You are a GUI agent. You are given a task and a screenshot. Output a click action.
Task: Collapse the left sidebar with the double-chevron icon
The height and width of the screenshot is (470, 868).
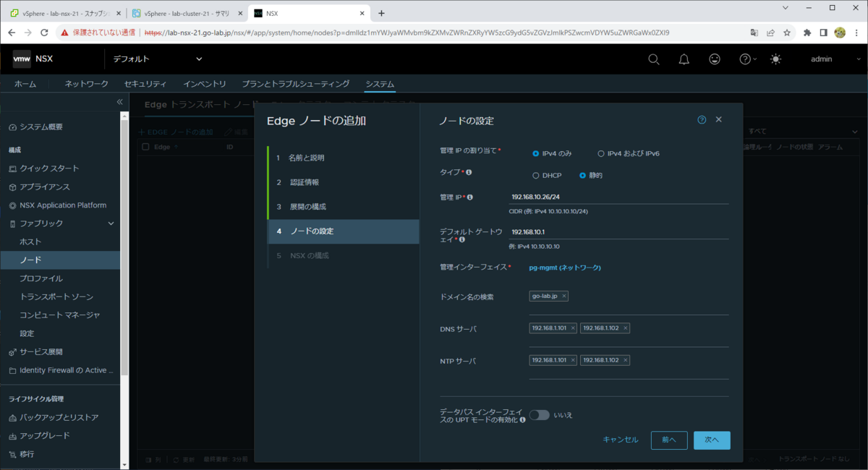click(x=119, y=102)
